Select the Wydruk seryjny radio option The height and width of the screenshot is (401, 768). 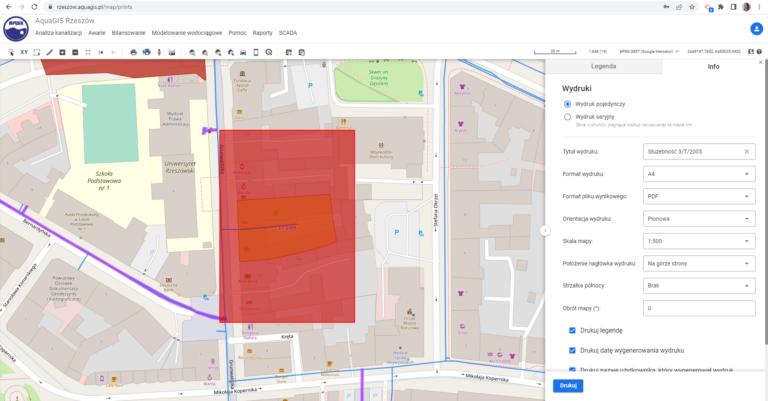(568, 116)
